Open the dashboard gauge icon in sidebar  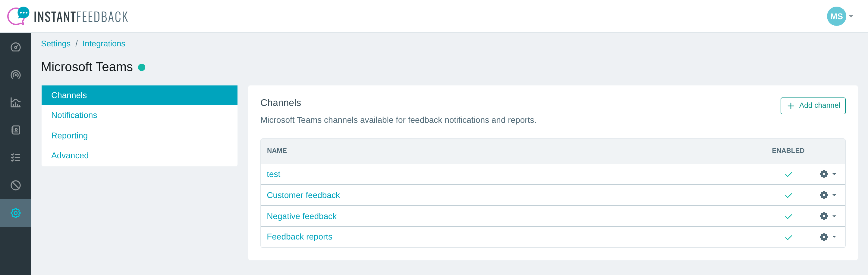[15, 47]
